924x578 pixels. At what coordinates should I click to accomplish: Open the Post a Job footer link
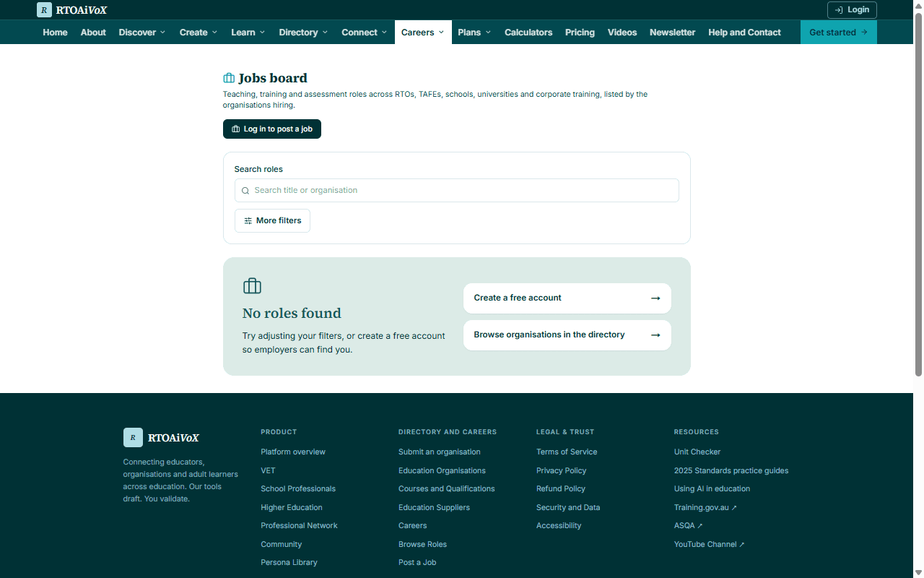(417, 563)
